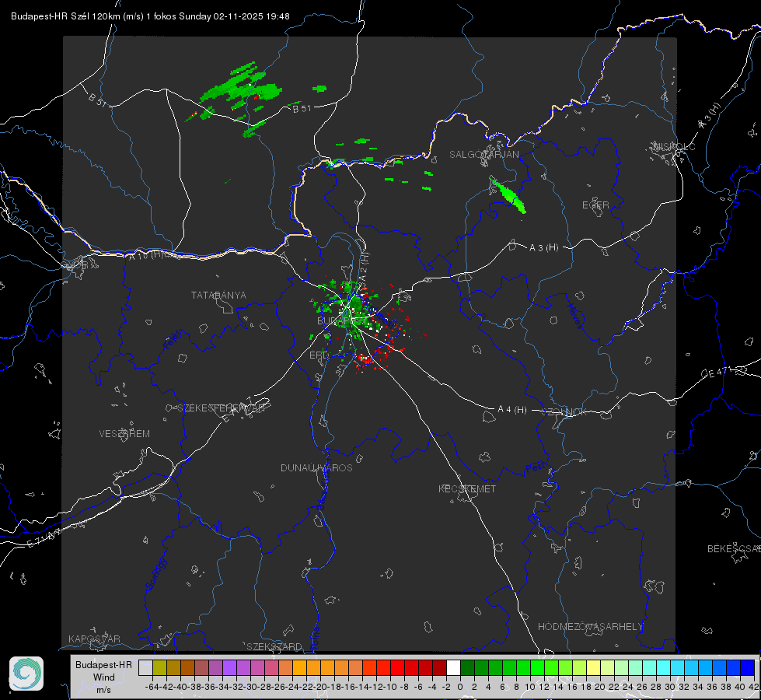Click the legend value 20
Screen dimensions: 761x700
[600, 687]
